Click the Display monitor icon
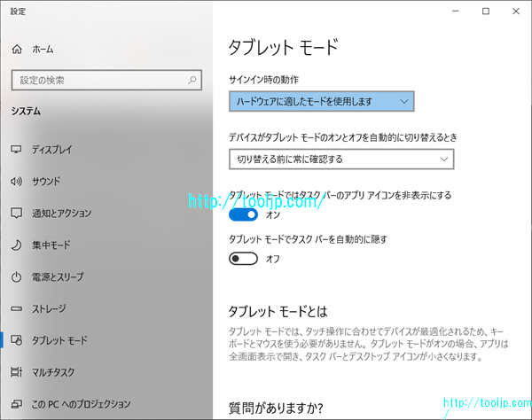Viewport: 532px width, 420px height. (x=16, y=150)
